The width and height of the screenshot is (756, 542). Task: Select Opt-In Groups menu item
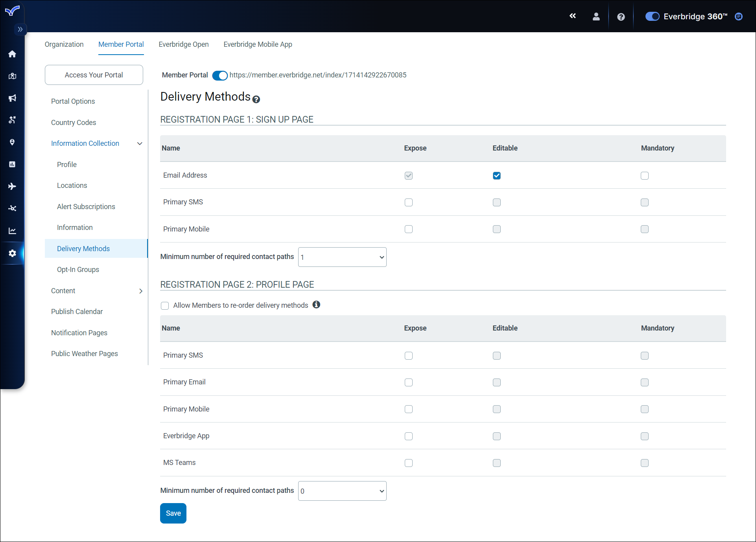pos(78,270)
